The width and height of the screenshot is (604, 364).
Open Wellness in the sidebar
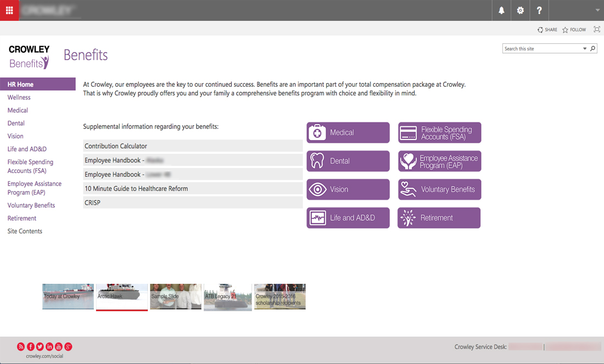(x=19, y=98)
